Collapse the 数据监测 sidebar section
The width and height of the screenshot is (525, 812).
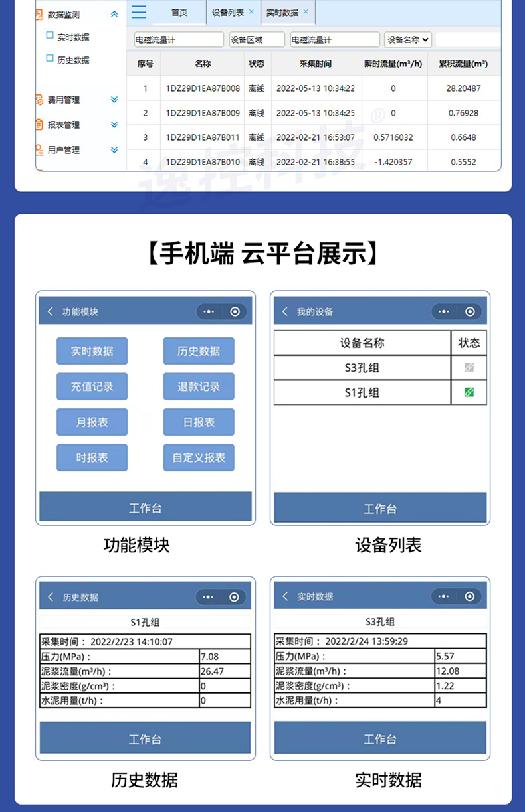click(x=114, y=14)
